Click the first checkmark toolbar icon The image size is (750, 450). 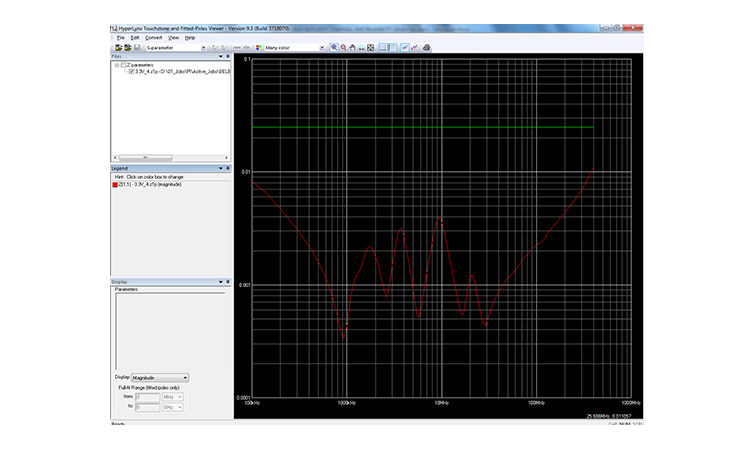click(215, 48)
